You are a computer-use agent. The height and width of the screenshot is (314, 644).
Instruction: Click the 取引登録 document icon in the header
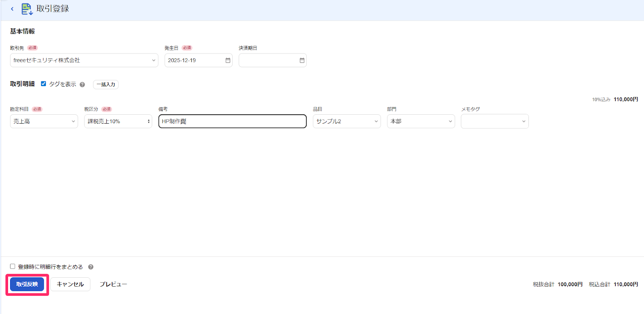[x=27, y=9]
